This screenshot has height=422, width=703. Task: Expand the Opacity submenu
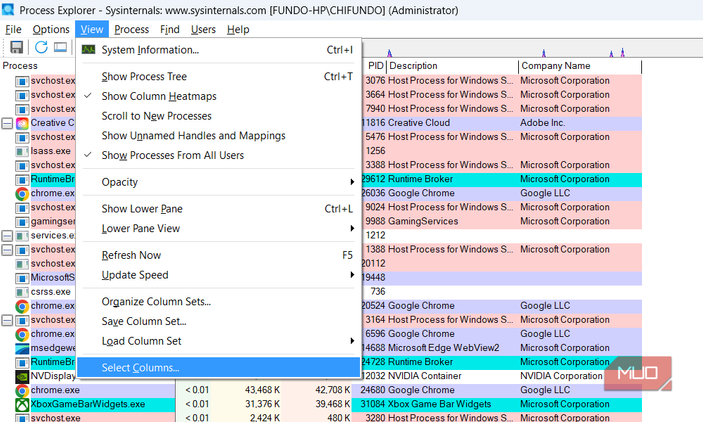tap(218, 182)
